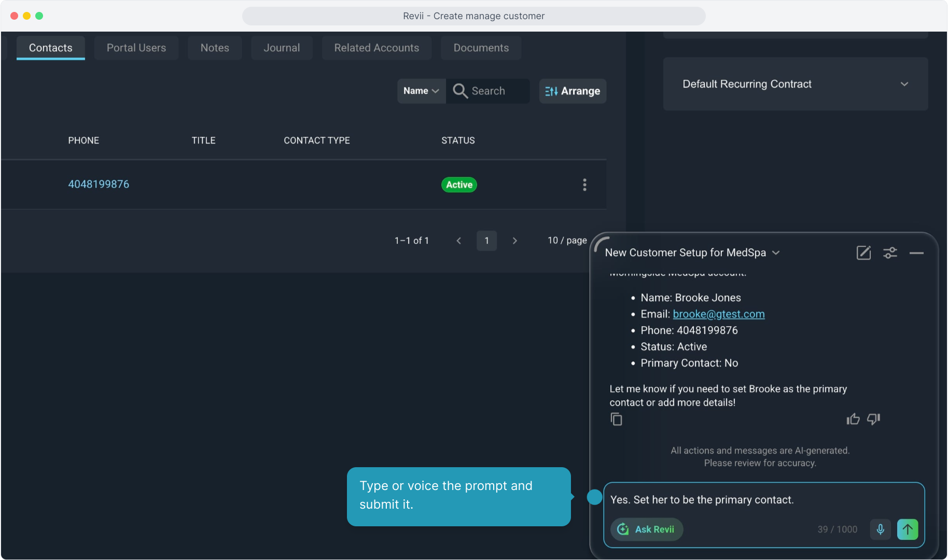948x560 pixels.
Task: Click the Arrange button
Action: tap(573, 91)
